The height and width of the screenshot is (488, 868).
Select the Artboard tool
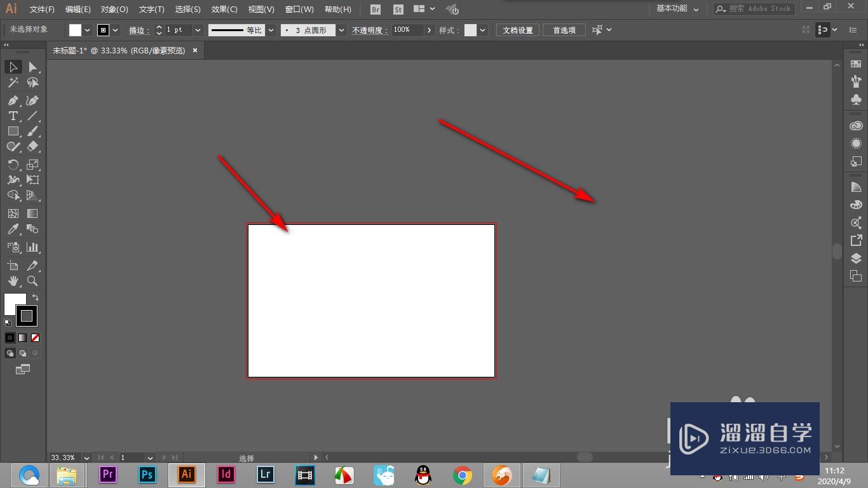pyautogui.click(x=13, y=265)
